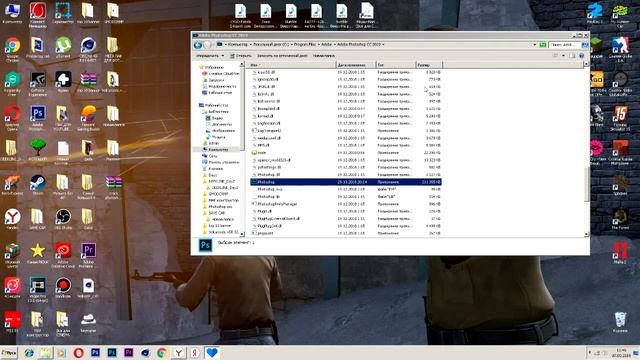The image size is (640, 360).
Task: Open the OBS Studio desktop shortcut
Action: click(63, 219)
